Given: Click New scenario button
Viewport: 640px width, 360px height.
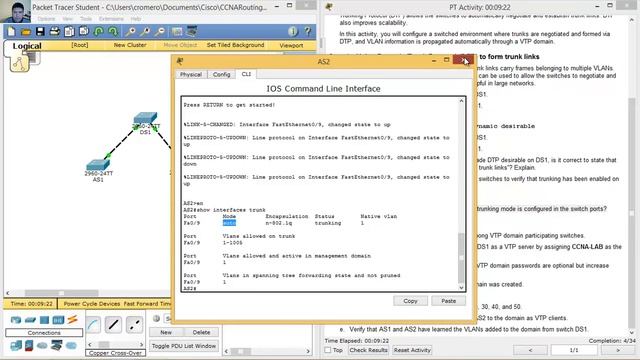Looking at the screenshot, I should pyautogui.click(x=166, y=332).
